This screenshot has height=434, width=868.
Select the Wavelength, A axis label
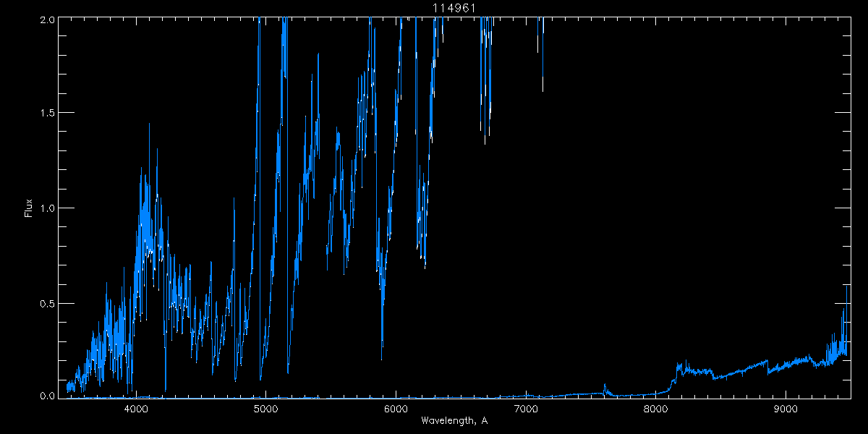point(454,421)
